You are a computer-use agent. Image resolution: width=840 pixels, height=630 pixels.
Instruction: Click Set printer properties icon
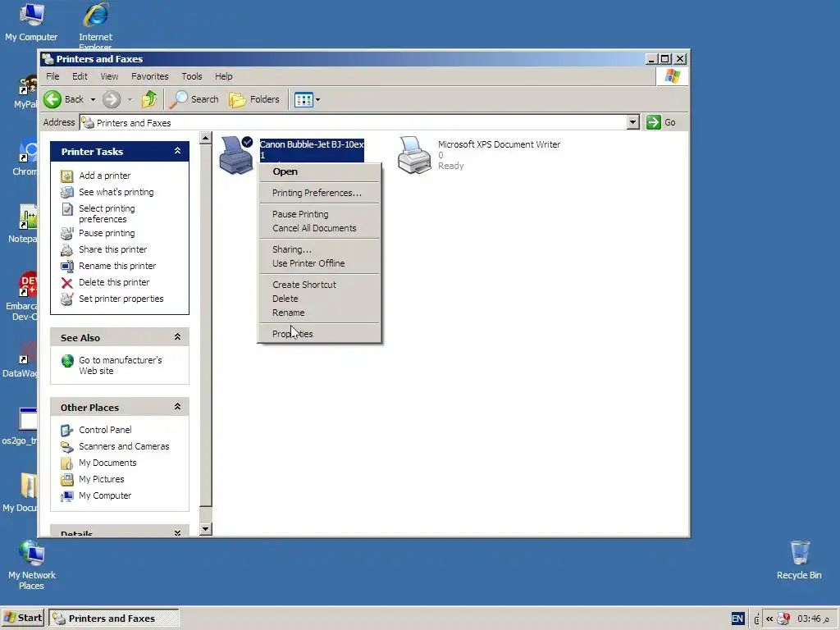click(67, 299)
